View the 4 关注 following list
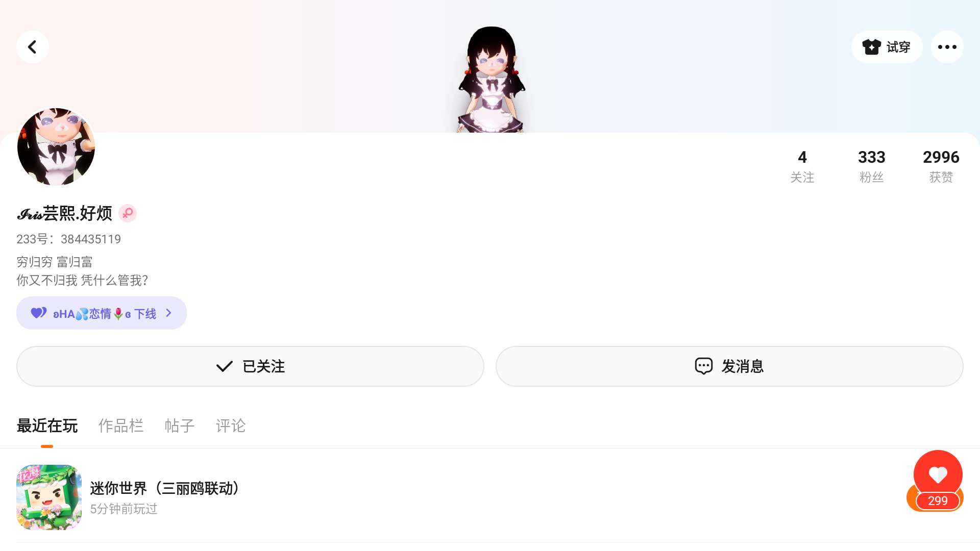Image resolution: width=980 pixels, height=551 pixels. tap(802, 166)
